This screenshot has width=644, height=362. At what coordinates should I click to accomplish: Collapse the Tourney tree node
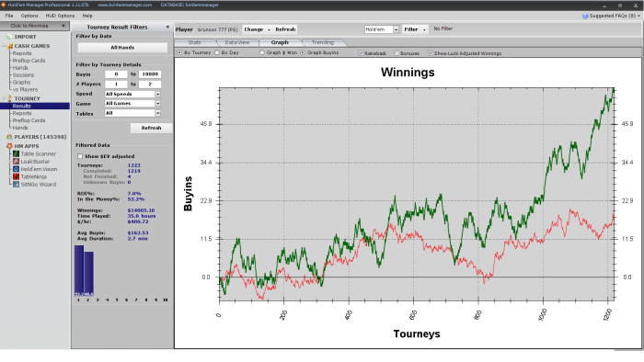(4, 99)
